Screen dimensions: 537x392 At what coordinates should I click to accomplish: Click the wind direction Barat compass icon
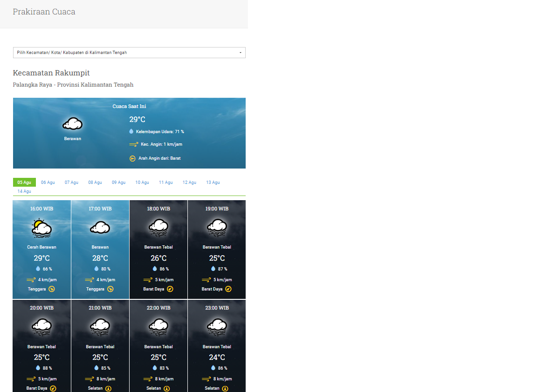coord(132,158)
